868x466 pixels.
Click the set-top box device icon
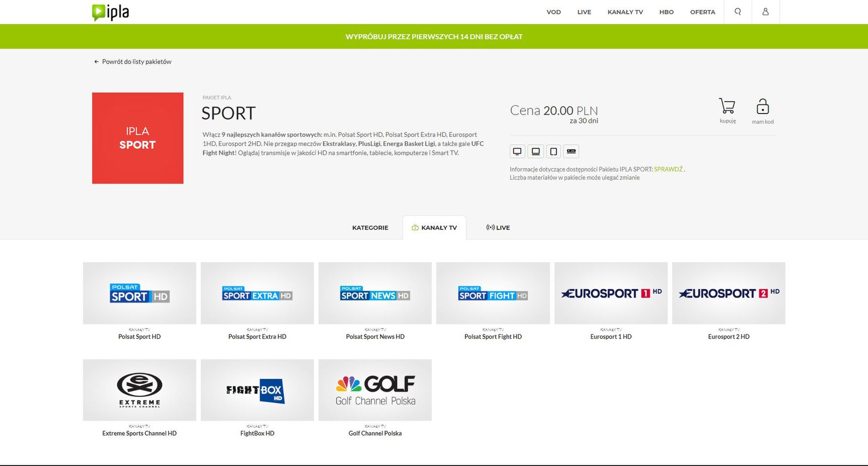click(x=571, y=151)
